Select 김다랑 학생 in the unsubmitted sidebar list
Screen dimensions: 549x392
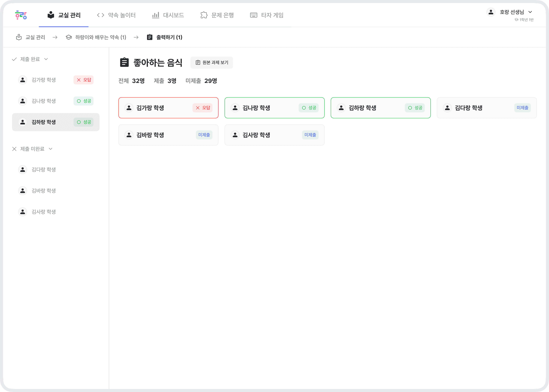tap(43, 170)
